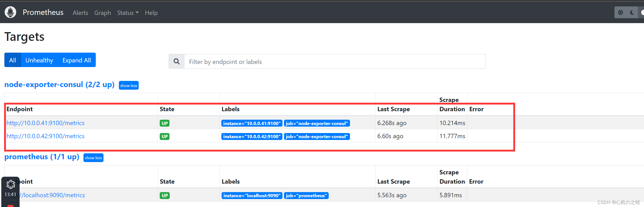The width and height of the screenshot is (644, 207).
Task: Switch to dark theme moon icon
Action: 632,13
